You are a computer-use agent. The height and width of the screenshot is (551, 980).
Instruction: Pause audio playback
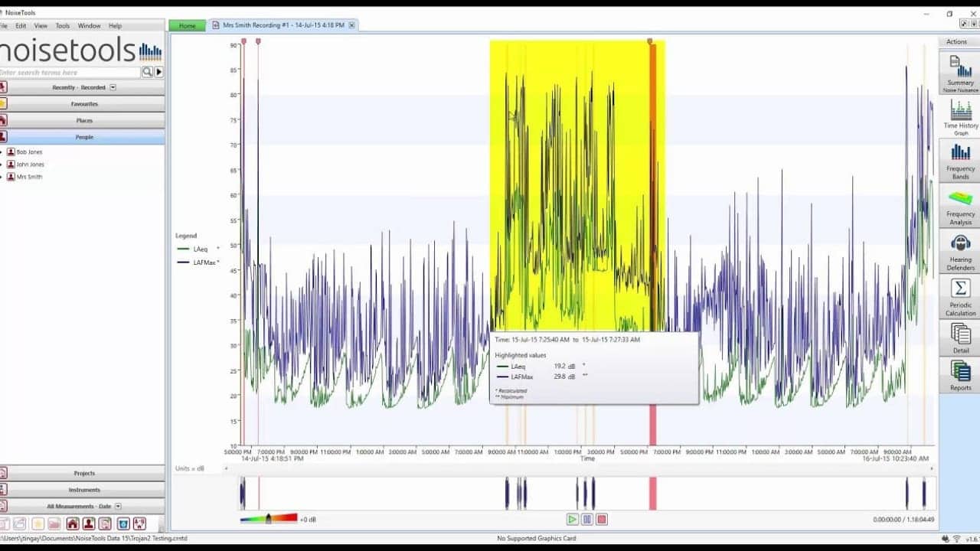coord(587,520)
